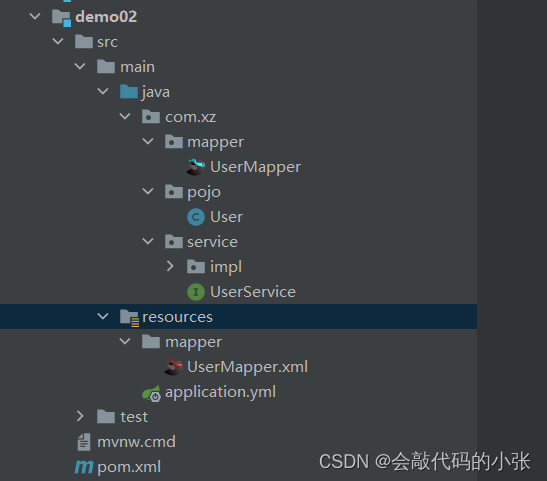Click the main folder icon

(x=106, y=67)
